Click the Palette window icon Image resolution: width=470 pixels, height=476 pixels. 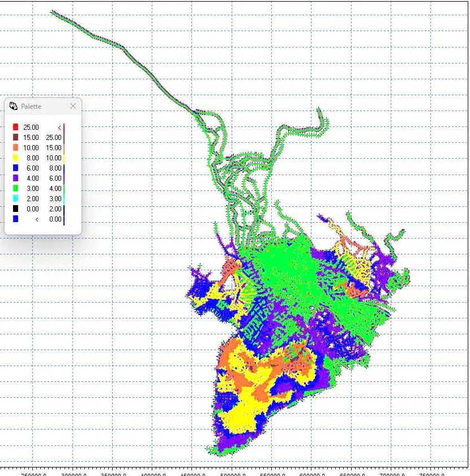(13, 107)
